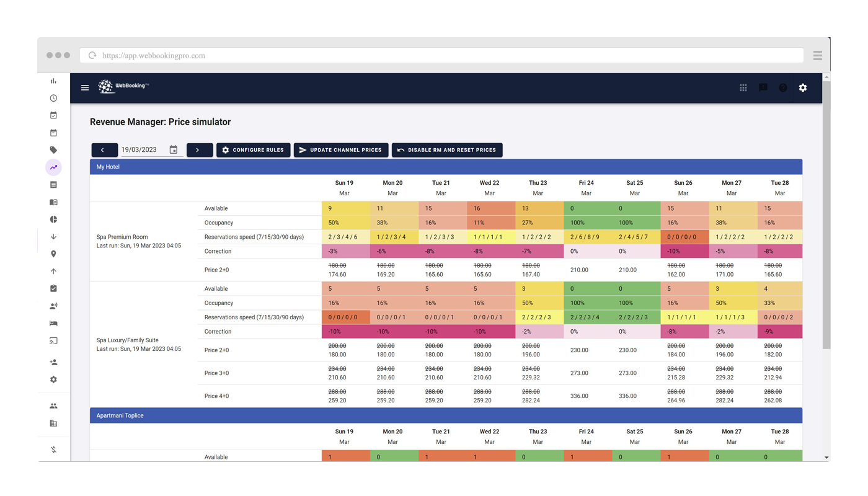Click the price tag icon in the sidebar
This screenshot has height=496, width=868.
[53, 150]
